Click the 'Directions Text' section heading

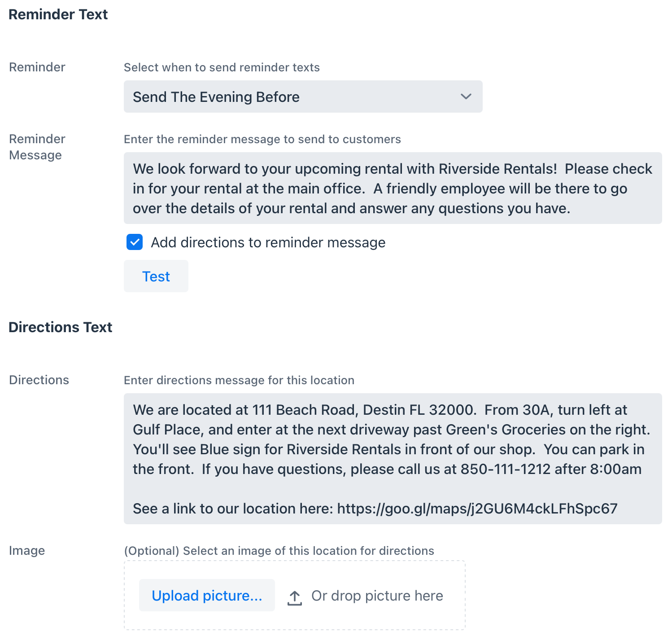point(61,327)
